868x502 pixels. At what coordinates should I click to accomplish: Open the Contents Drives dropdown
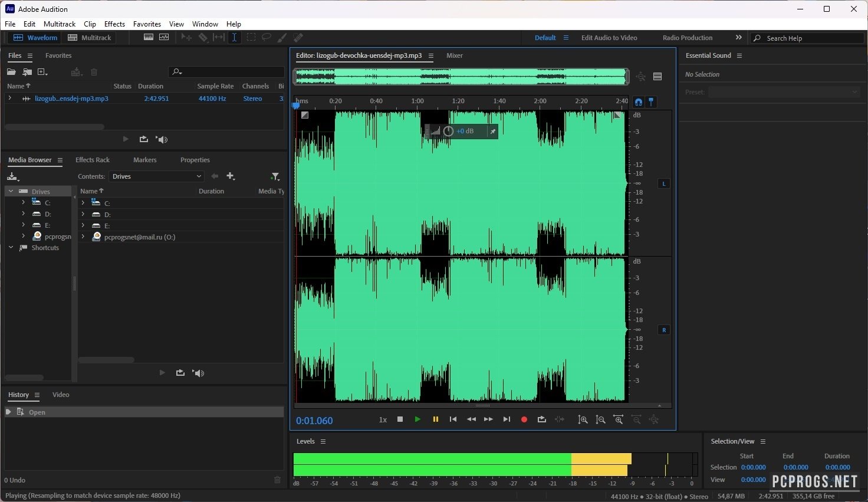[x=156, y=176]
